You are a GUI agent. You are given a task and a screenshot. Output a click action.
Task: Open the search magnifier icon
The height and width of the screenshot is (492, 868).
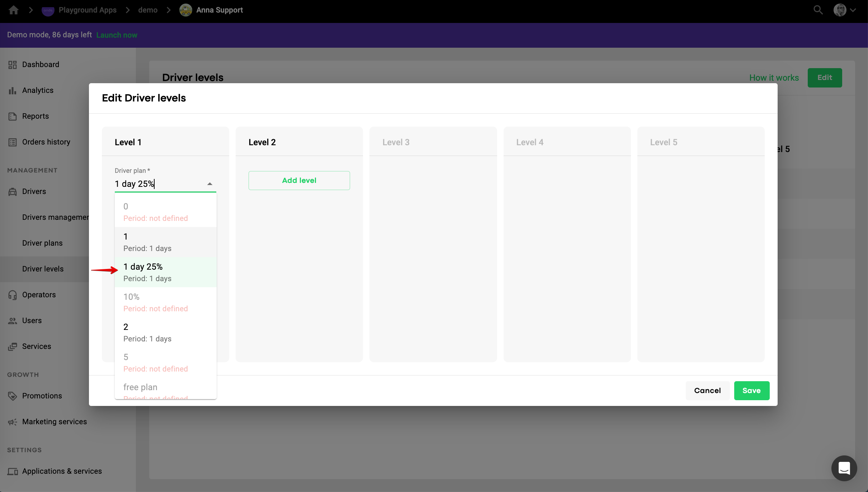[818, 10]
